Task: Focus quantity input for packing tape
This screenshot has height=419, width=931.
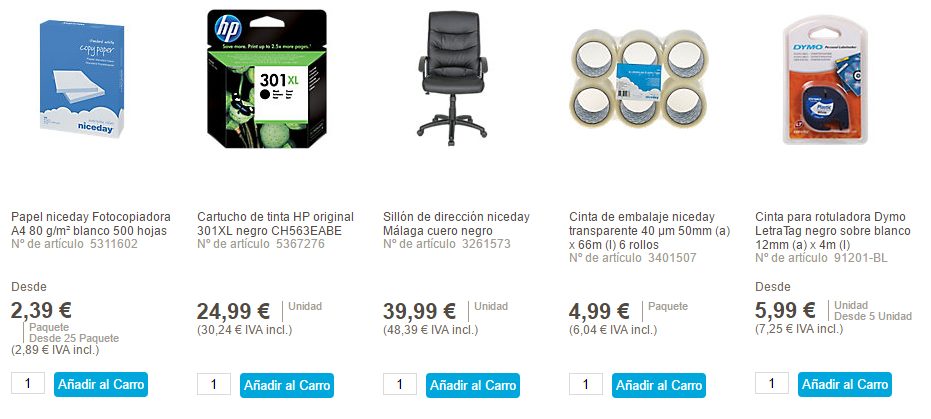Action: point(585,384)
